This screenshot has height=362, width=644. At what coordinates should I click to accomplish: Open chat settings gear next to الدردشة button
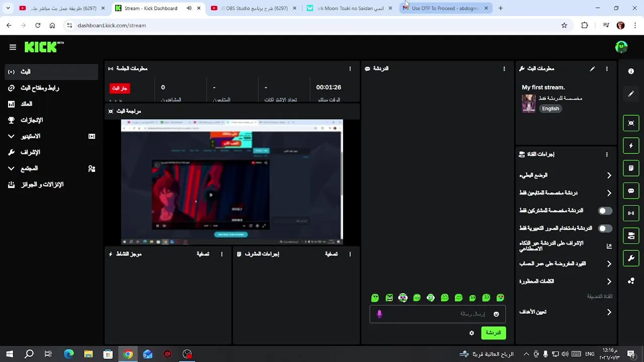click(471, 333)
